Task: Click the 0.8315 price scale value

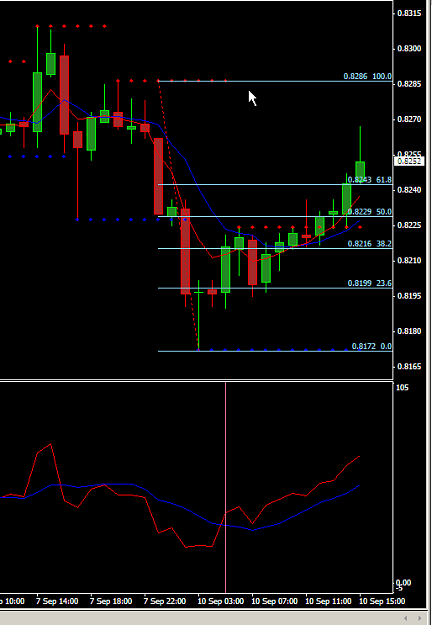Action: click(x=409, y=14)
